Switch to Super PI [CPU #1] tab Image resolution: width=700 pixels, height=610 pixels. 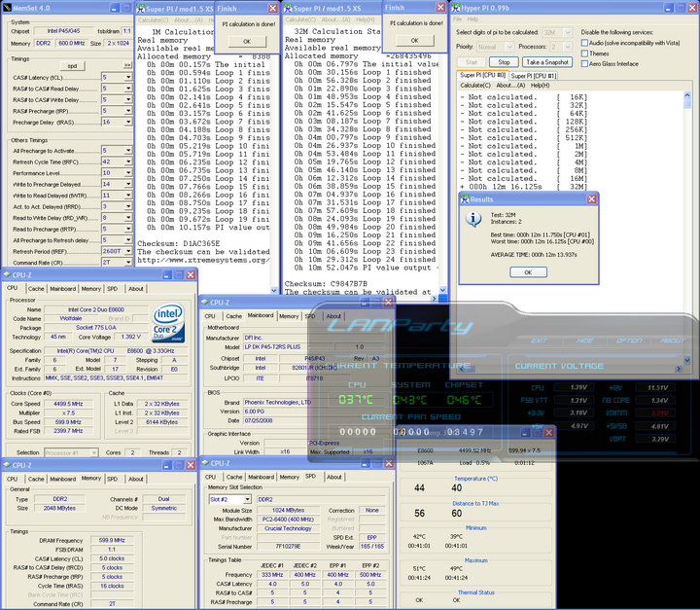[534, 75]
